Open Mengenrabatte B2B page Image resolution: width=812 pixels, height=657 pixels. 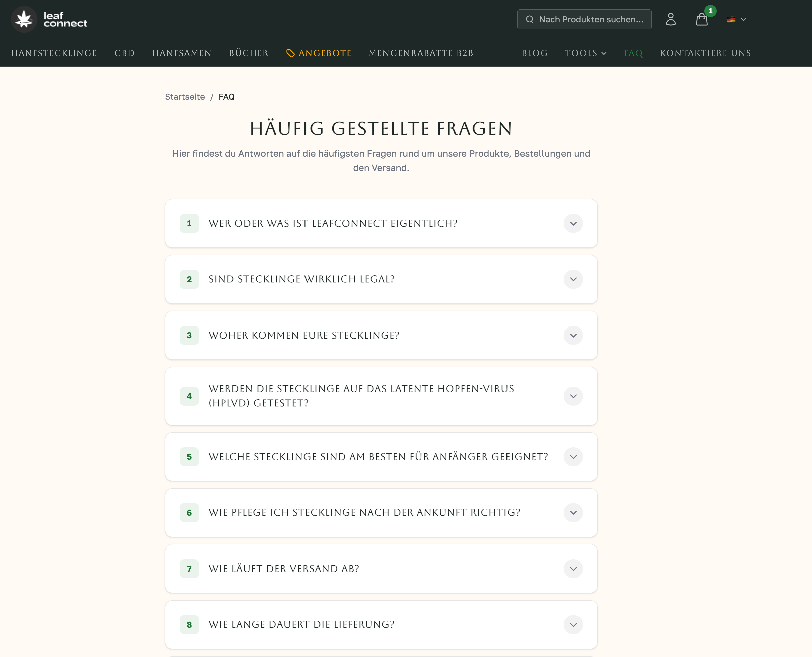point(421,53)
